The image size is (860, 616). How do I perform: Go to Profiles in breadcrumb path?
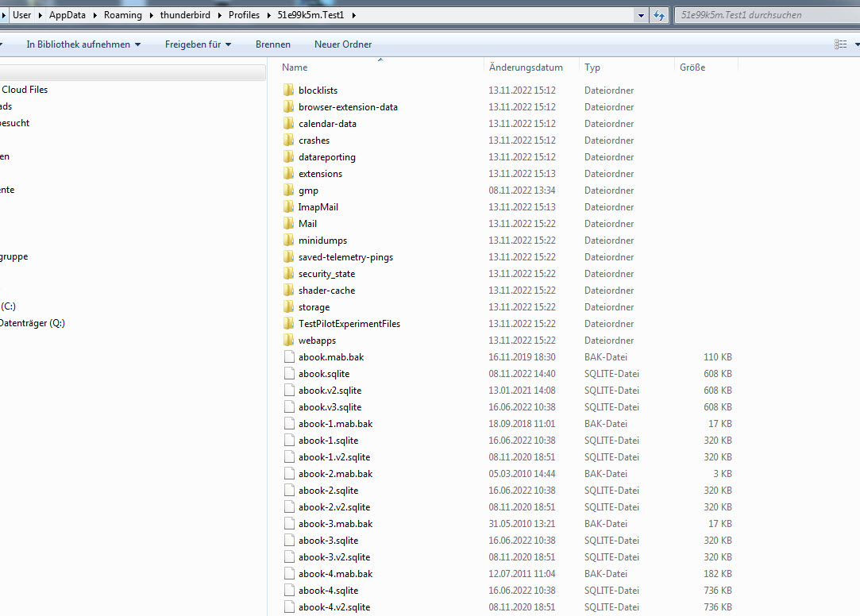(x=244, y=15)
